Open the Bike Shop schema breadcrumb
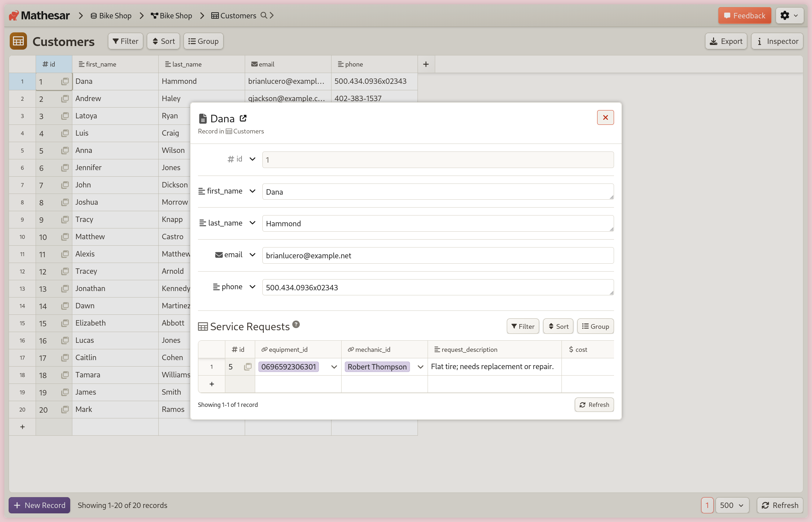 point(171,15)
